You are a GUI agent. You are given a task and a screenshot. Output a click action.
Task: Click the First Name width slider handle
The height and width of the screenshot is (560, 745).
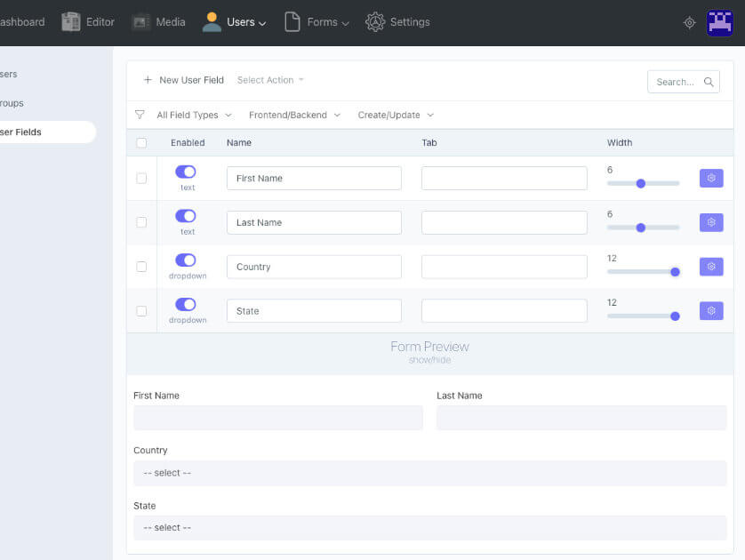[641, 183]
